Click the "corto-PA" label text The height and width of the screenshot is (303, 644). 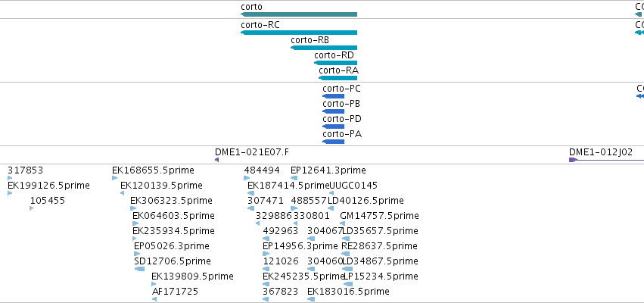pos(342,134)
